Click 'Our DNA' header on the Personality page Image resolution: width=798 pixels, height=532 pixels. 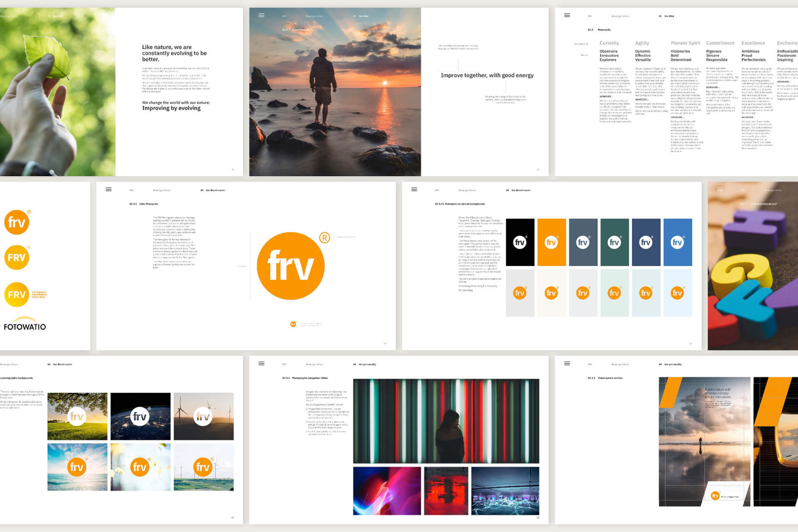click(x=669, y=16)
